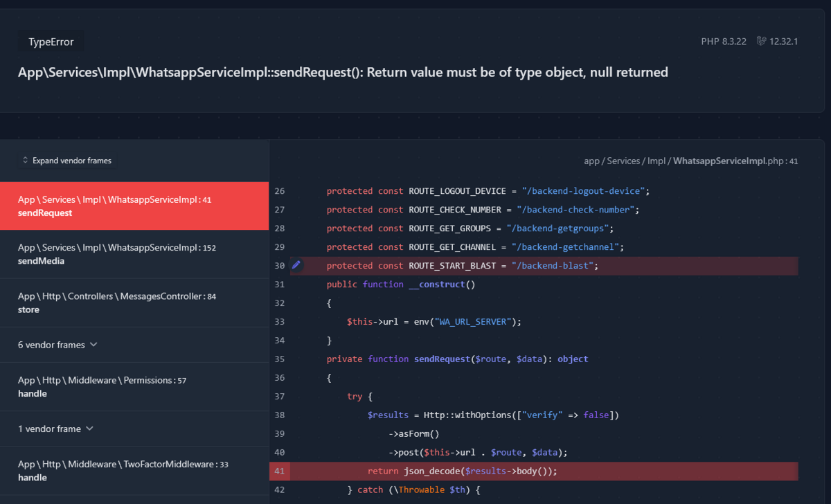Click the Laravel logo beside version 12.32.1
The height and width of the screenshot is (504, 831).
(x=761, y=42)
